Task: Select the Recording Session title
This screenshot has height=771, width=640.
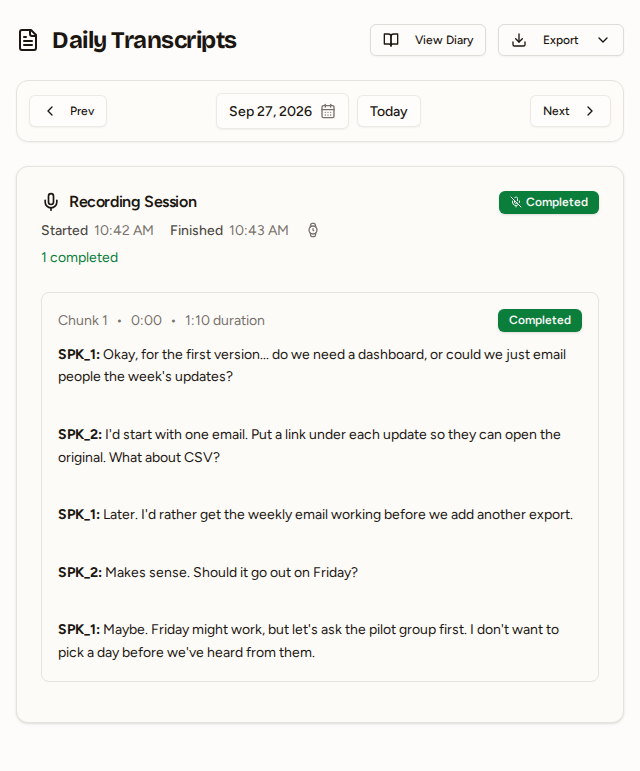Action: [x=133, y=202]
